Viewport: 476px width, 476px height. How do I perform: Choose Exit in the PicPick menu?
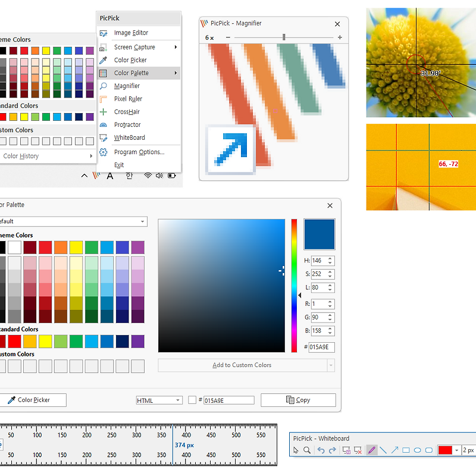(139, 165)
